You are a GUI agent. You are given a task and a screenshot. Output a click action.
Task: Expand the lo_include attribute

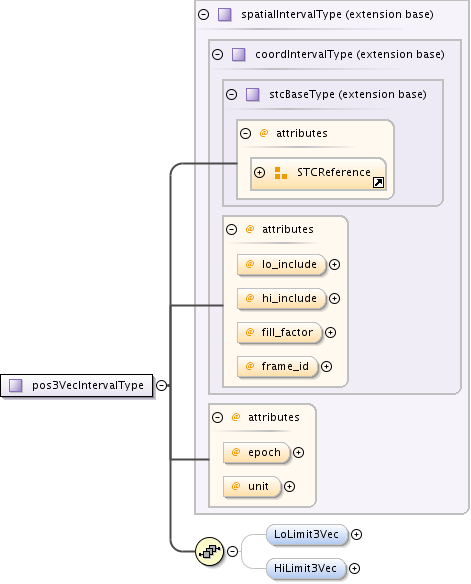click(334, 264)
